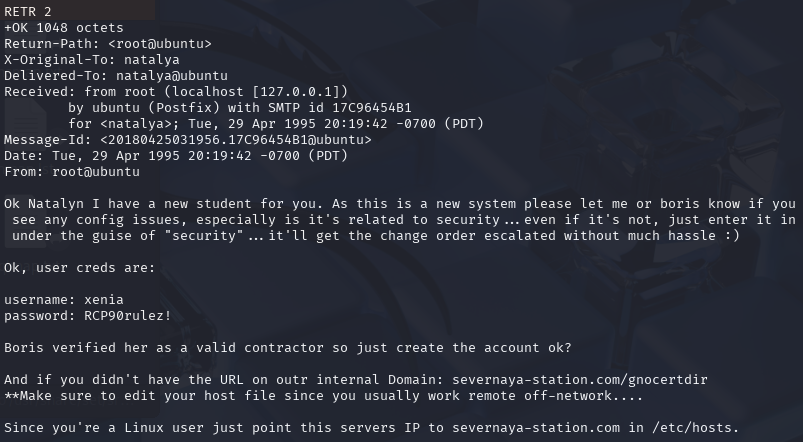Screen dimensions: 803x442
Task: Click the password RCP90rulez! text
Action: click(88, 315)
